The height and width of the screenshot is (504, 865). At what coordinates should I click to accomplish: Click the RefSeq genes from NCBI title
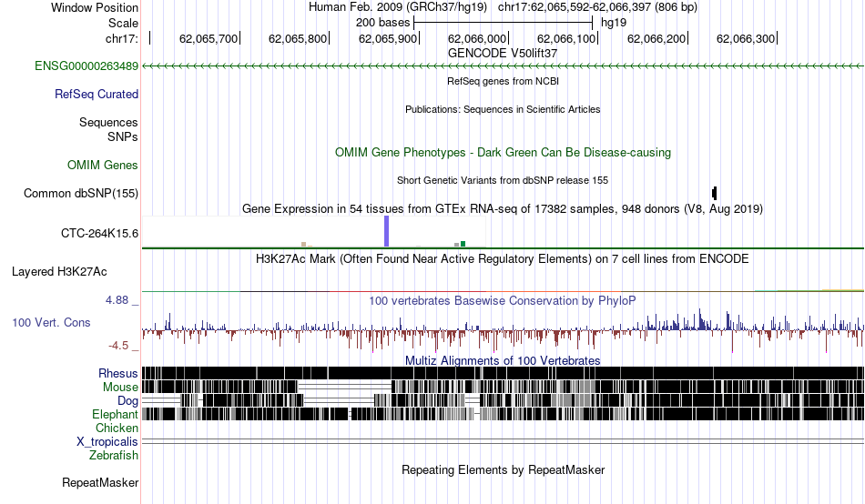503,81
